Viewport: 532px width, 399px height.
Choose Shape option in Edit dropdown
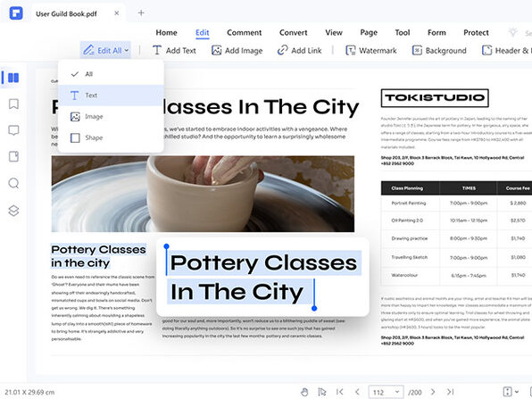click(x=111, y=137)
